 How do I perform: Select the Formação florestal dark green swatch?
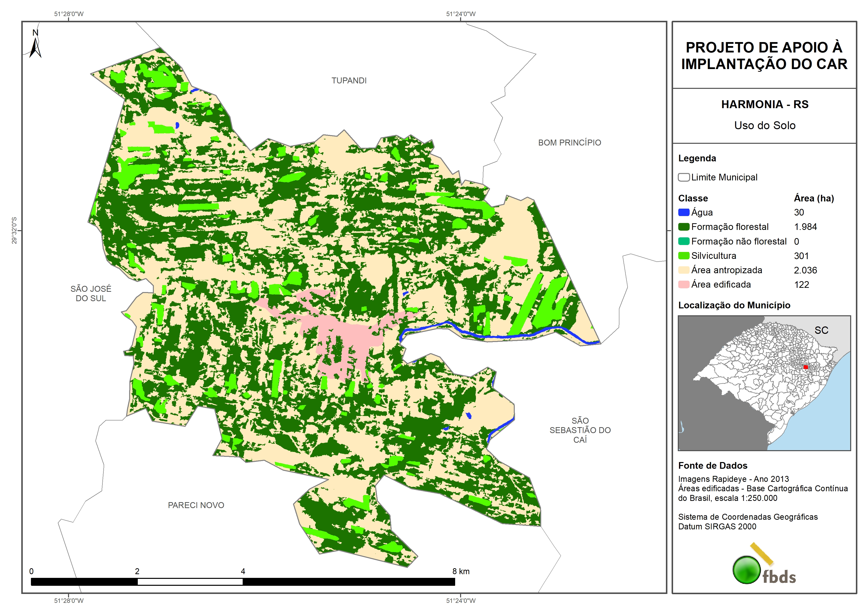click(683, 227)
